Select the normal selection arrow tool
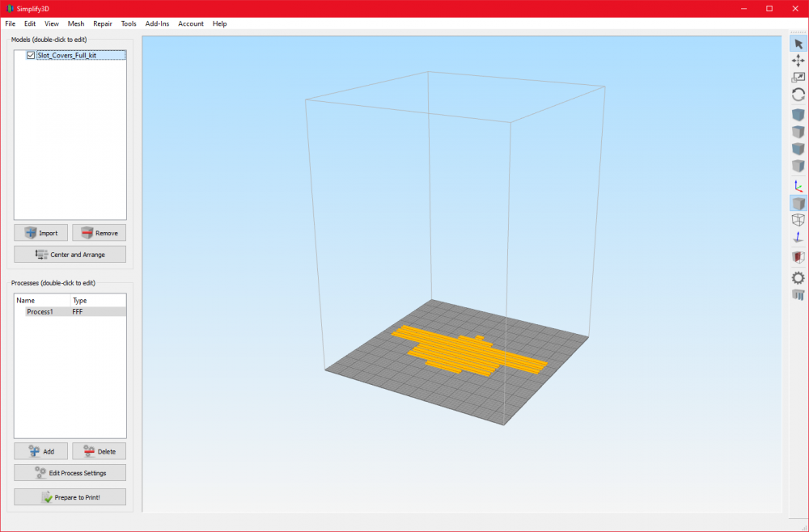Viewport: 809px width, 532px height. [798, 44]
